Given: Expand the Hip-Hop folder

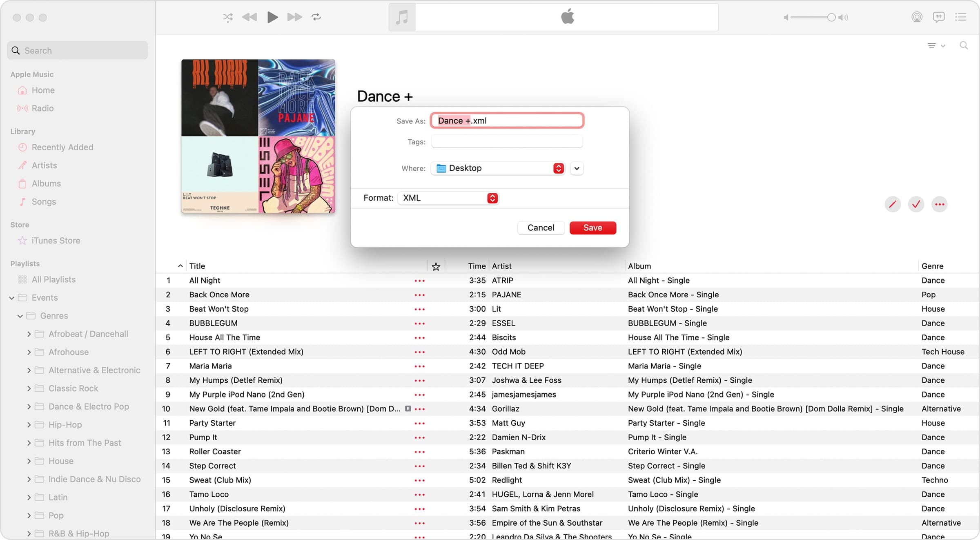Looking at the screenshot, I should pyautogui.click(x=29, y=425).
